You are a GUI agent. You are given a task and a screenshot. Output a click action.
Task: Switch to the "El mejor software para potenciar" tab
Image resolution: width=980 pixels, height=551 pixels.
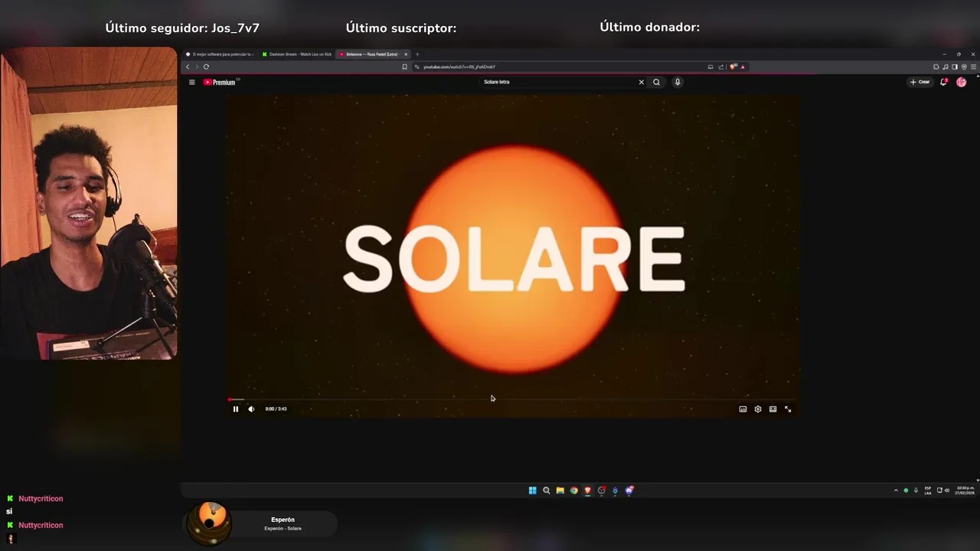click(x=220, y=54)
